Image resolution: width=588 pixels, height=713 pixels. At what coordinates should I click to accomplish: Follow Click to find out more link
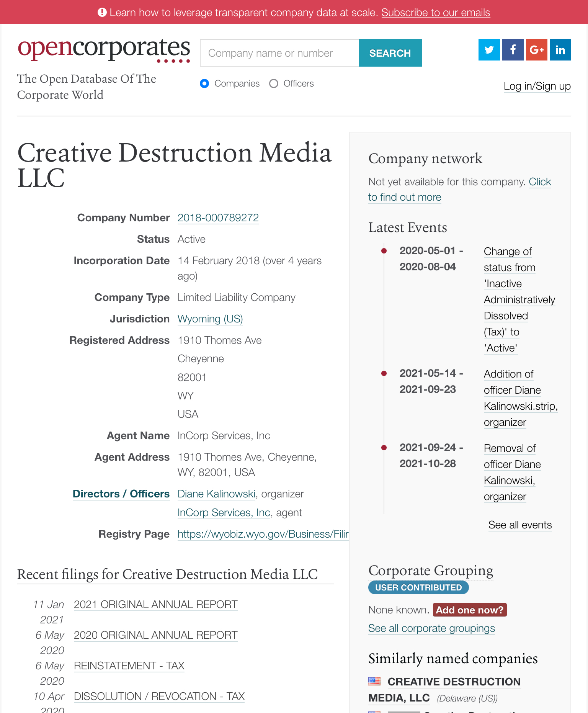(x=459, y=189)
